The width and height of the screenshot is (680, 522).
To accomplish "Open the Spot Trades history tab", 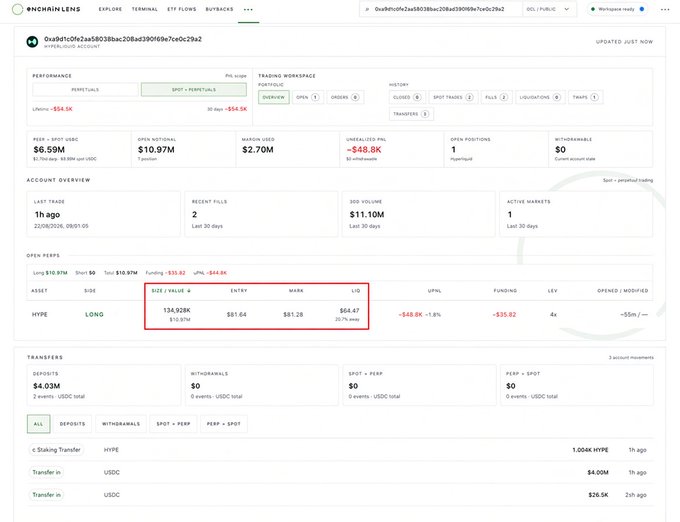I will coord(453,97).
